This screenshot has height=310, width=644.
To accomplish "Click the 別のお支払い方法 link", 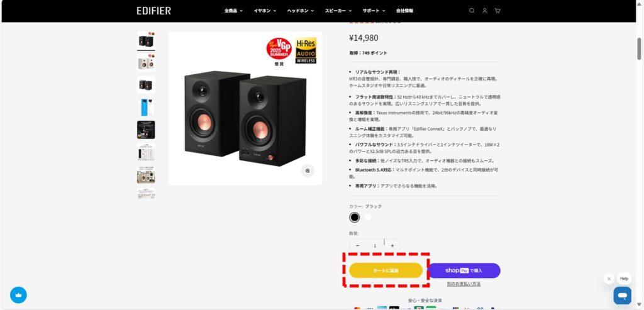I will pyautogui.click(x=464, y=284).
